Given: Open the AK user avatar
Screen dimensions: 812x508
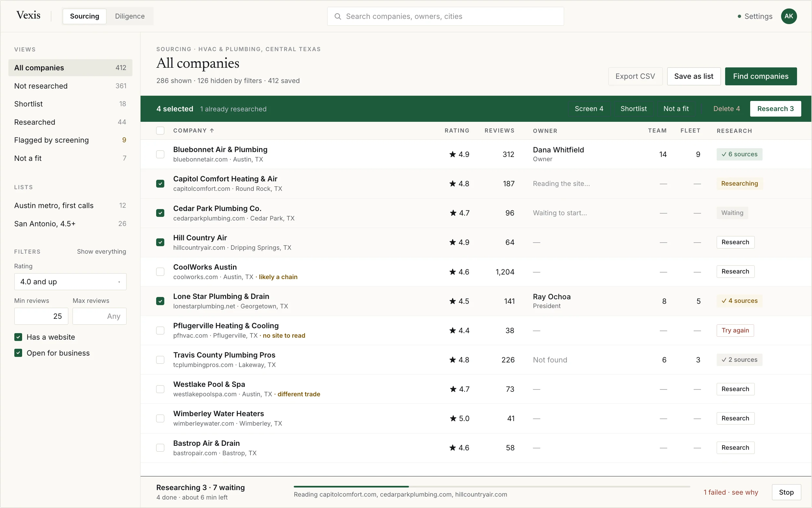Looking at the screenshot, I should click(x=789, y=16).
